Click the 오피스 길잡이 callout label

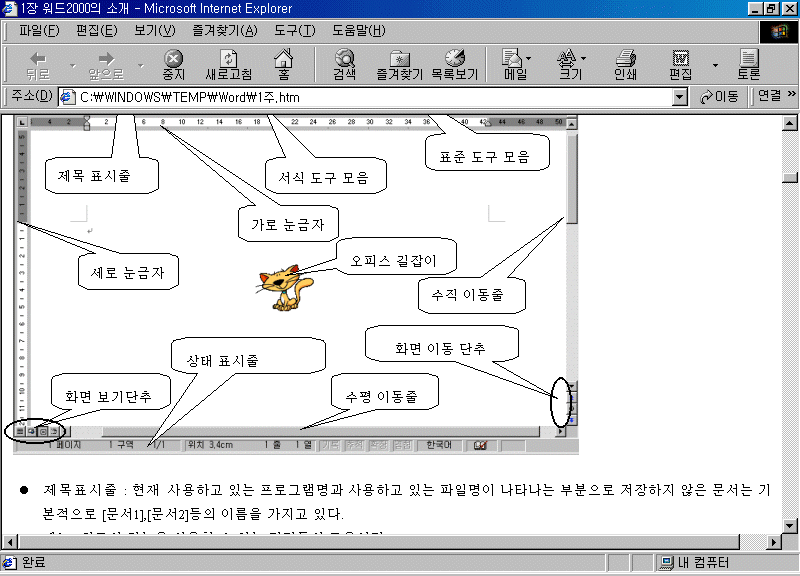point(393,261)
